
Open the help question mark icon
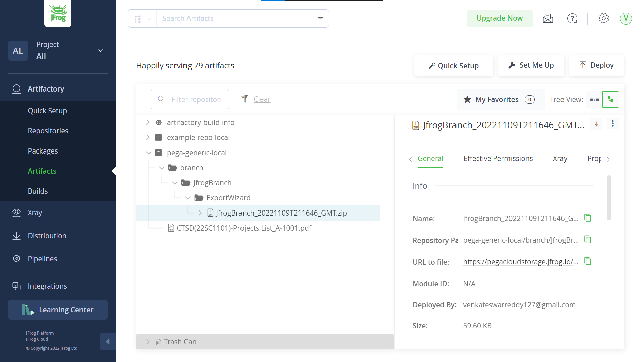(x=572, y=18)
